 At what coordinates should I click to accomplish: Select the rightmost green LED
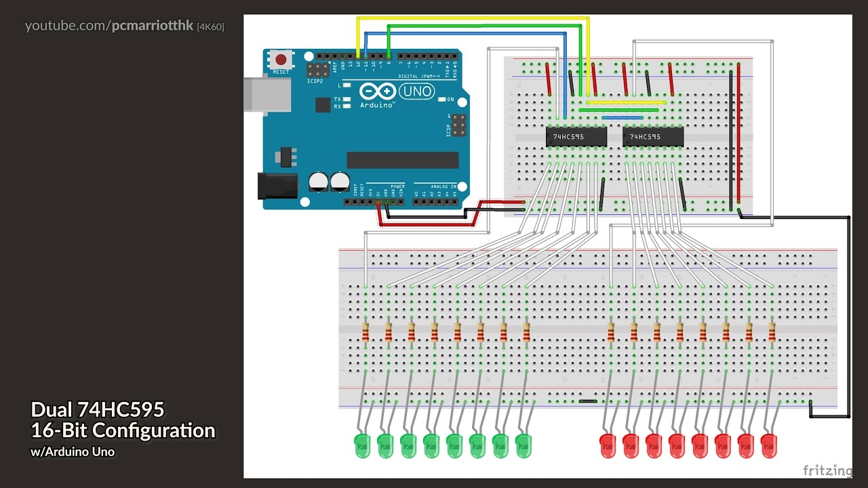click(523, 445)
